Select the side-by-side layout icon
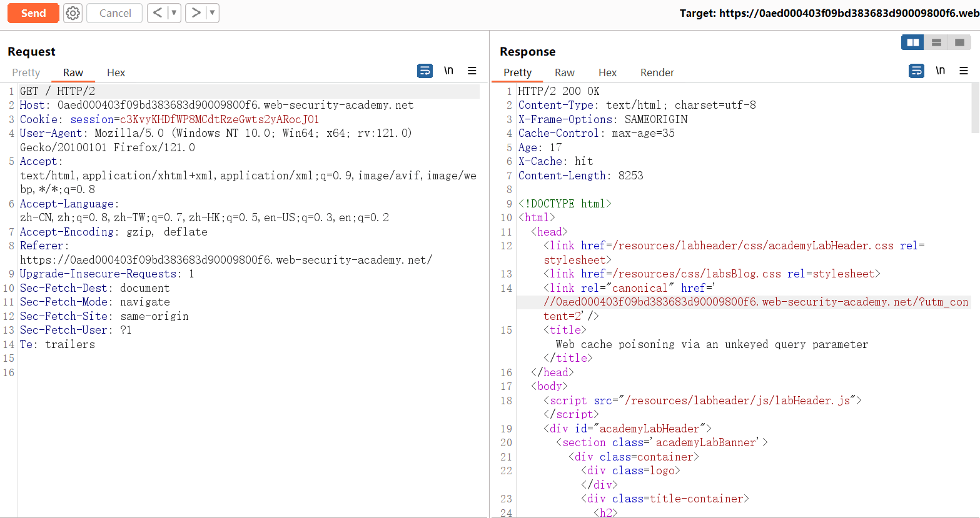The image size is (980, 518). [x=912, y=42]
